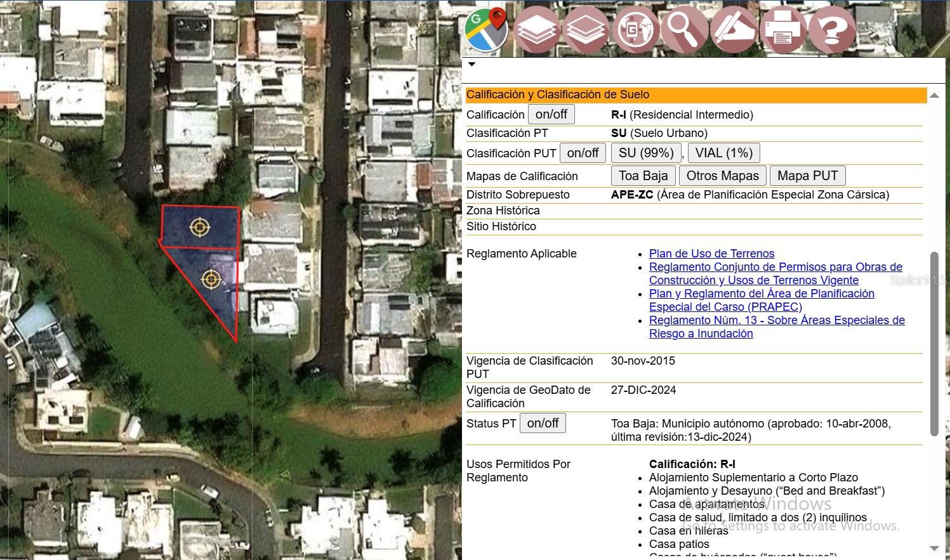The height and width of the screenshot is (560, 950).
Task: Click the 'Vigencia de GeoDato de Calificación' label
Action: coord(529,396)
